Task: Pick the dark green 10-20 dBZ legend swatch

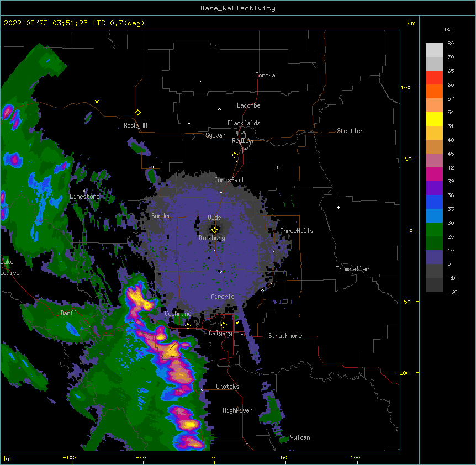Action: pyautogui.click(x=434, y=244)
